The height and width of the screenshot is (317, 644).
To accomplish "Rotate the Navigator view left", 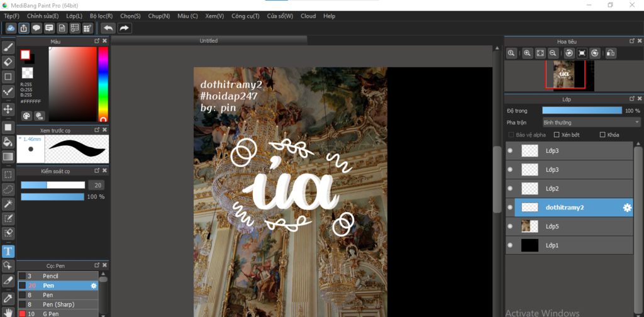I will click(x=569, y=53).
